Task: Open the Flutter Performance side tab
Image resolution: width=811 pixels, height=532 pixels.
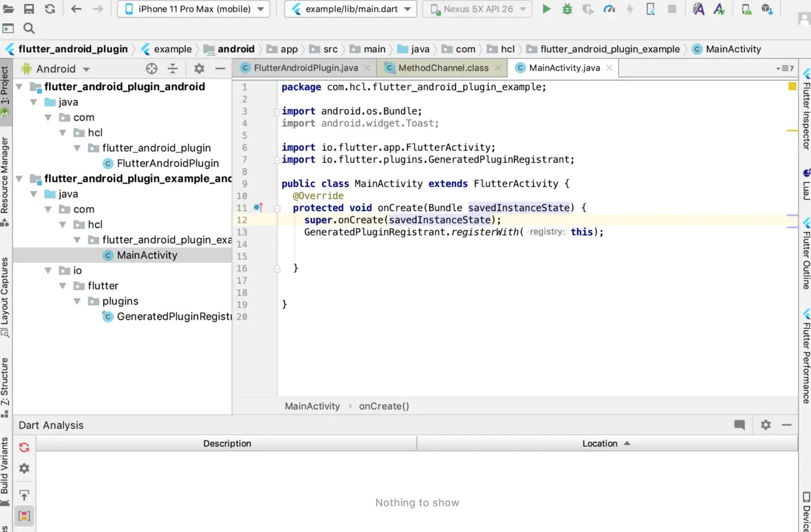Action: coord(806,356)
